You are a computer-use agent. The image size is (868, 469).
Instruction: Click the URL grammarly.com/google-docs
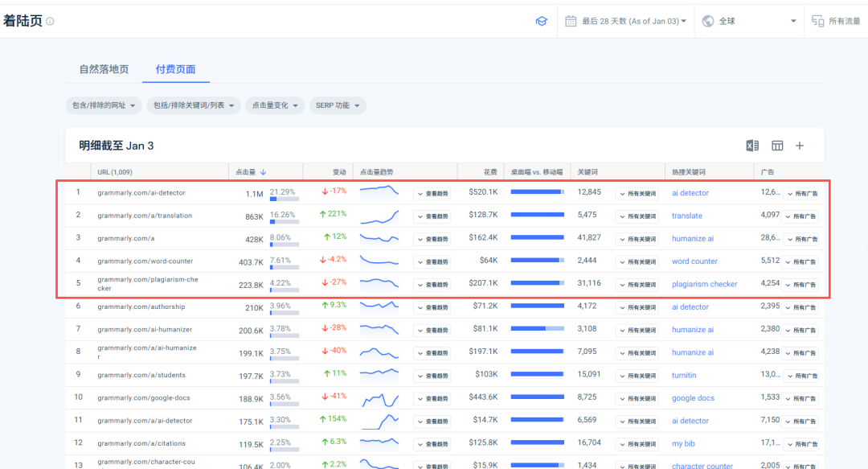pyautogui.click(x=144, y=398)
